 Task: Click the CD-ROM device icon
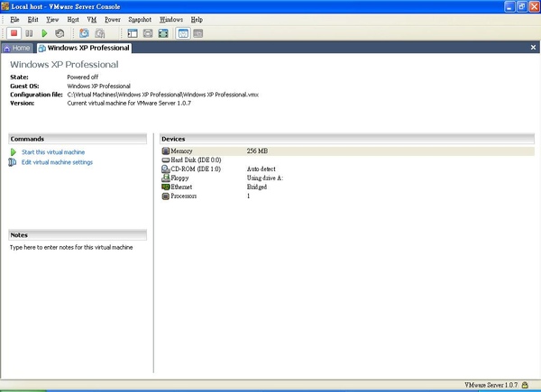click(x=166, y=169)
